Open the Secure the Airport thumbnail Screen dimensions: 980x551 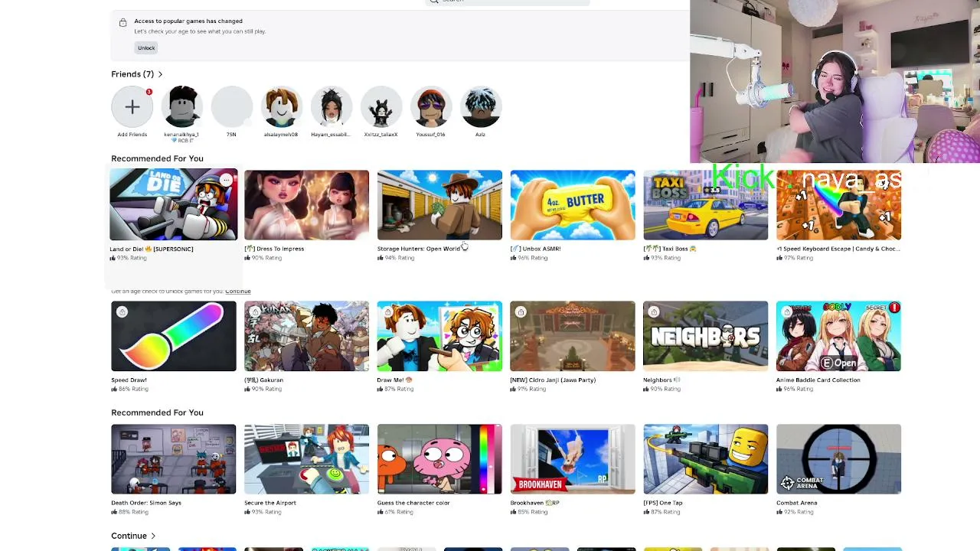pyautogui.click(x=306, y=459)
